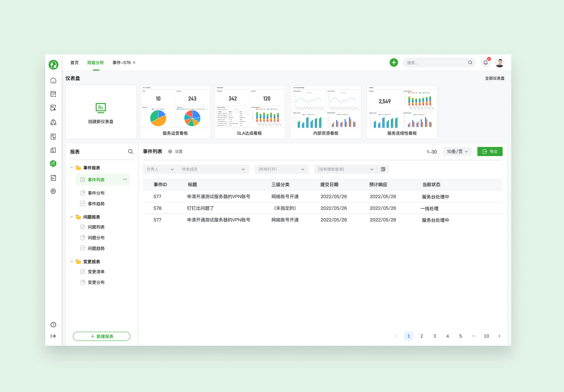Collapse the 事件报表 folder
Screen dimensions: 564x392
click(x=72, y=168)
